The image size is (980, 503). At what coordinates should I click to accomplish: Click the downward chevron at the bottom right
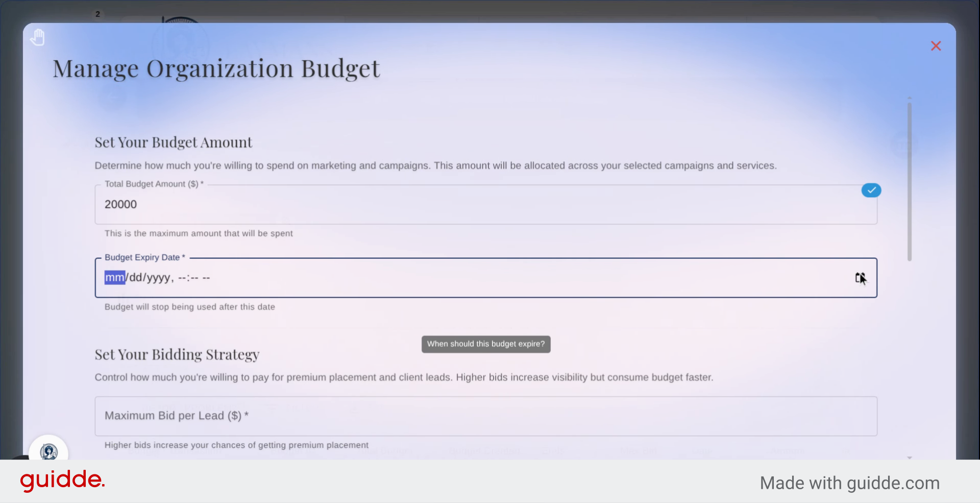pos(911,458)
